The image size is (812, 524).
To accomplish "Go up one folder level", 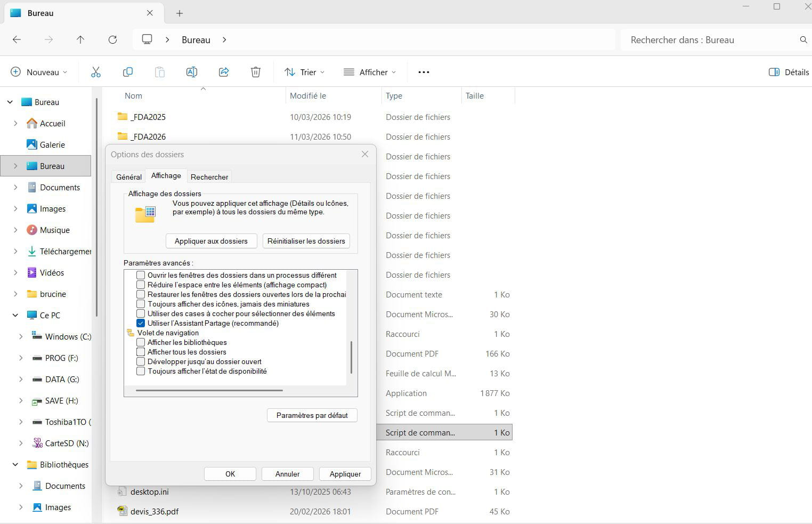I will click(80, 40).
